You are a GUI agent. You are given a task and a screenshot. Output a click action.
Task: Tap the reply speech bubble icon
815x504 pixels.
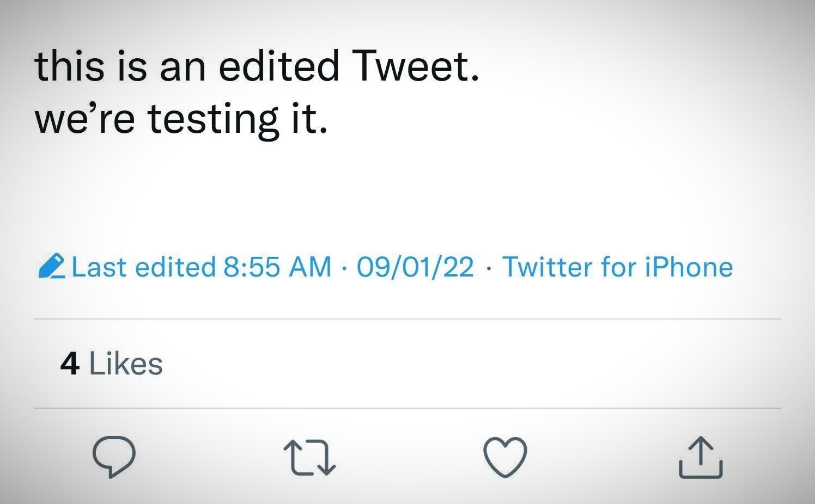(114, 457)
